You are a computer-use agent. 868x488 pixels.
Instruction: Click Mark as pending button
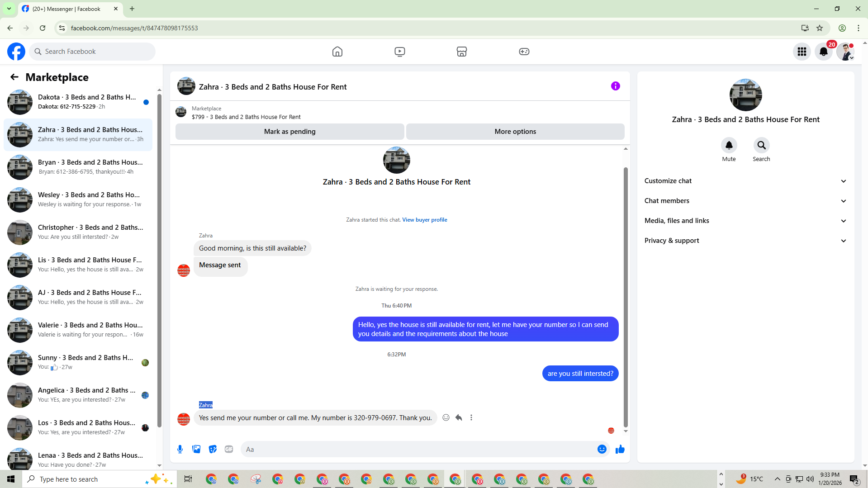290,132
